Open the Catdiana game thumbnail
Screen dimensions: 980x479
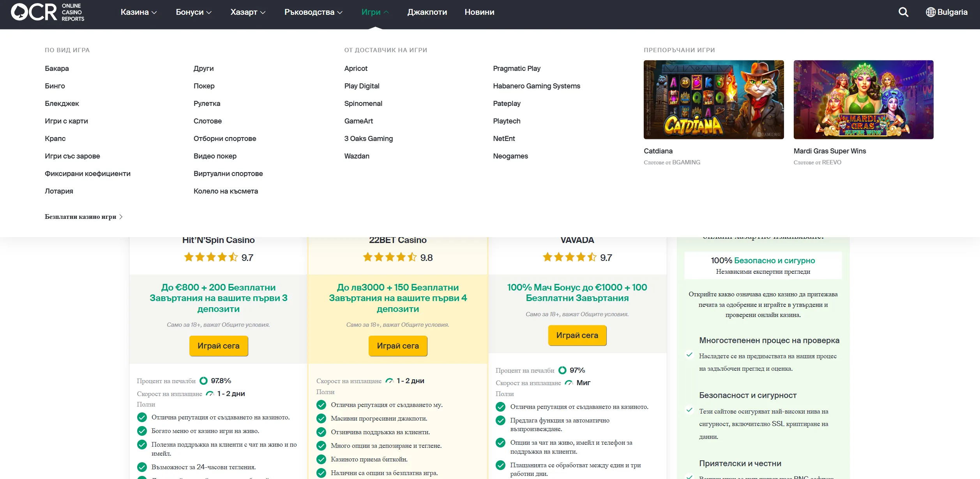pyautogui.click(x=713, y=100)
